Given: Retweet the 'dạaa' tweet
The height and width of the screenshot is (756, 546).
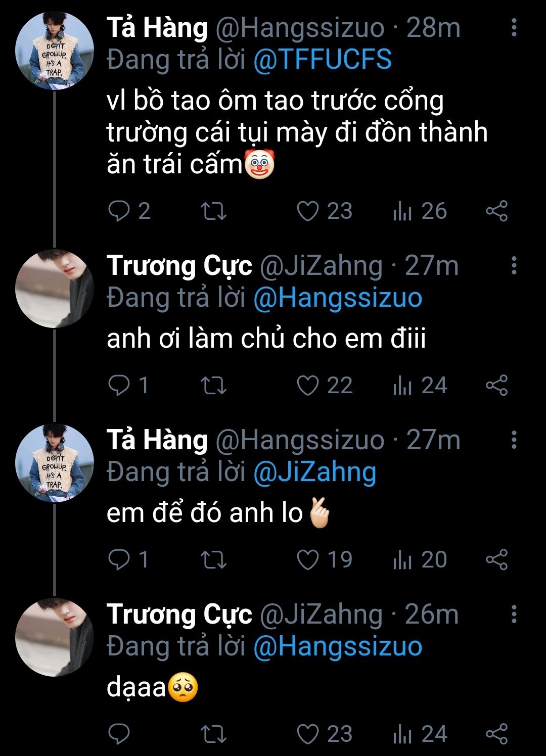Looking at the screenshot, I should (213, 734).
